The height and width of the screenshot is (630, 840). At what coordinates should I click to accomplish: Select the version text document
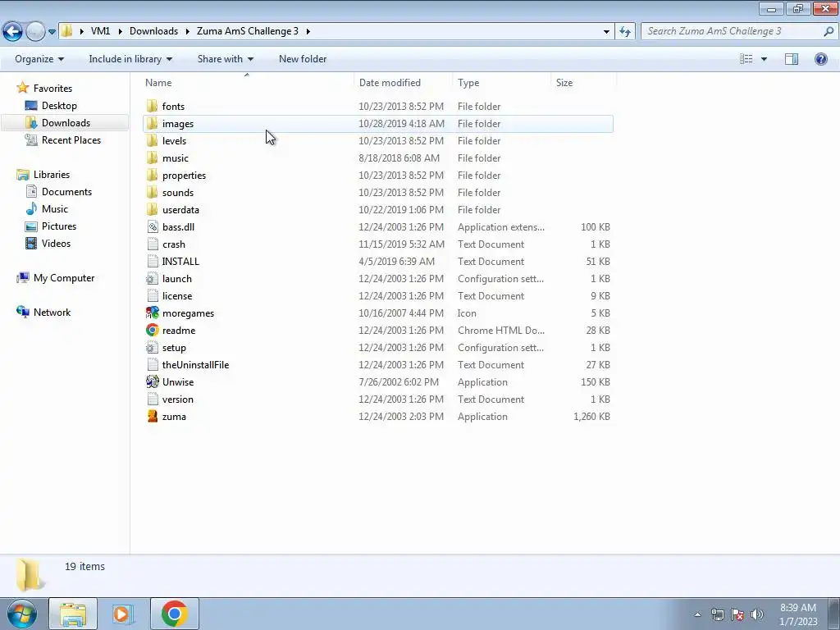click(177, 399)
